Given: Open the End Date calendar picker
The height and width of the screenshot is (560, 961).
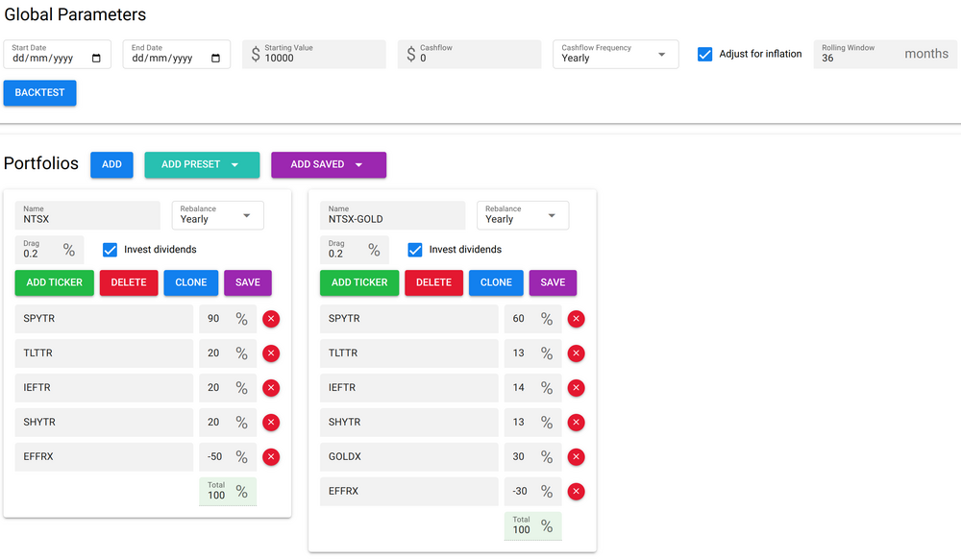Looking at the screenshot, I should 215,59.
